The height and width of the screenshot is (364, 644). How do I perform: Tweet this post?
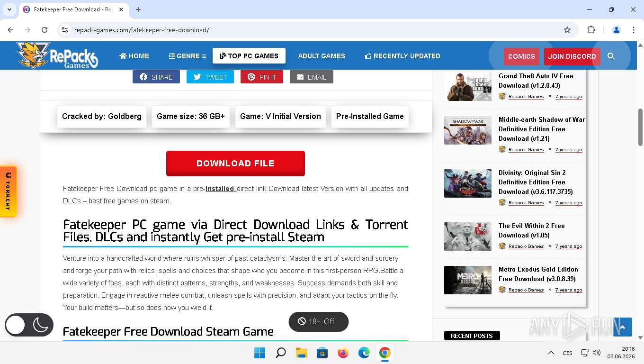[210, 77]
